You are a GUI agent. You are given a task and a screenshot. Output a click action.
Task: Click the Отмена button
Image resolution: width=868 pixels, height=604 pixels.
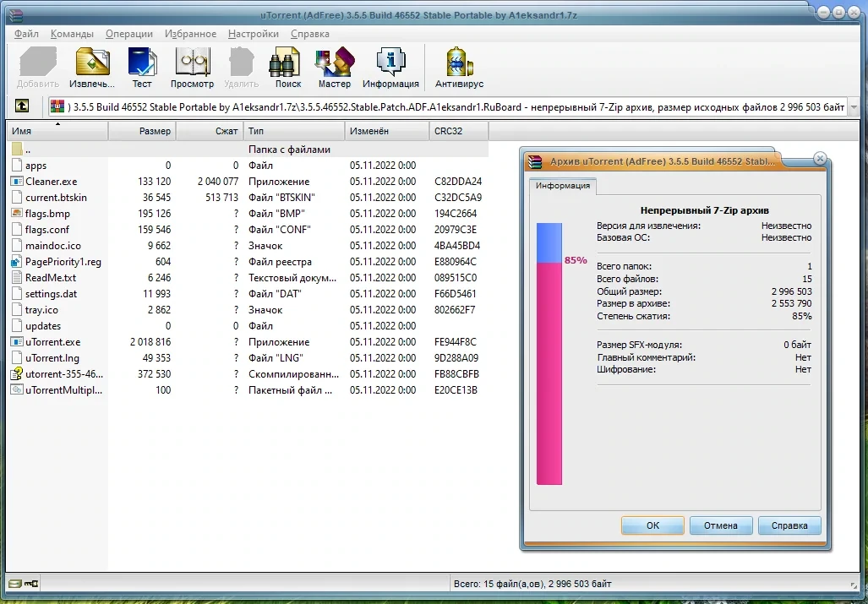click(x=721, y=525)
